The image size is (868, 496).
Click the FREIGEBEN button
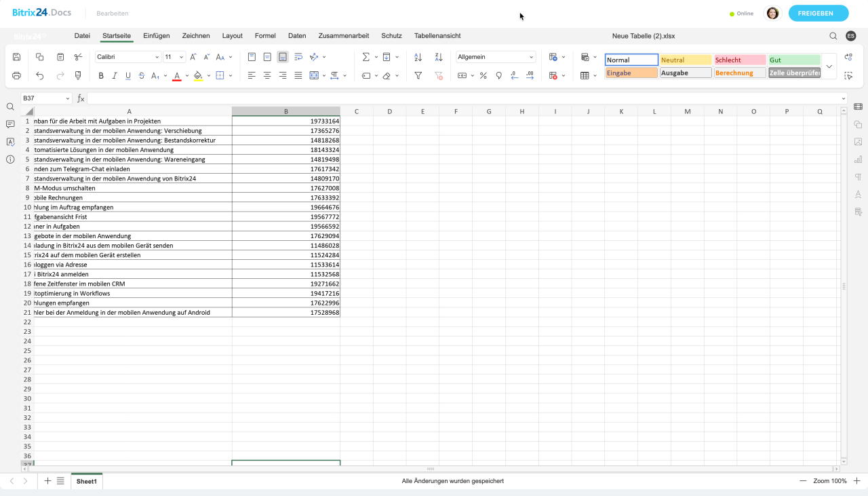[818, 14]
